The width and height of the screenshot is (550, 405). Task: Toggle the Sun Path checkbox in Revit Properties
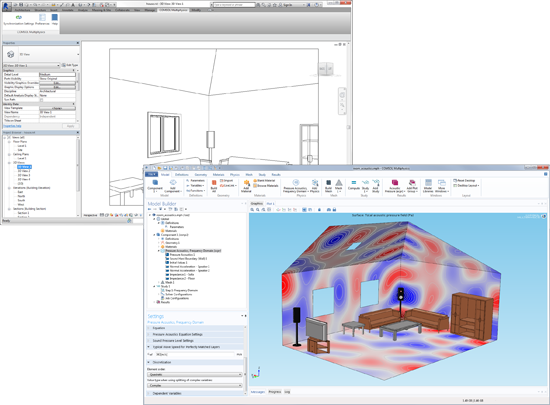(41, 100)
